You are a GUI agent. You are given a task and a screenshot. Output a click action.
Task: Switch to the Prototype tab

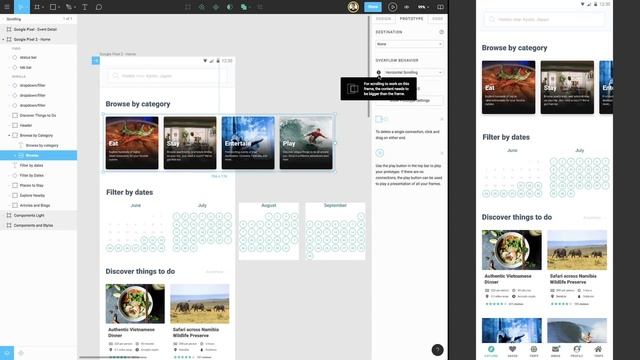[411, 19]
